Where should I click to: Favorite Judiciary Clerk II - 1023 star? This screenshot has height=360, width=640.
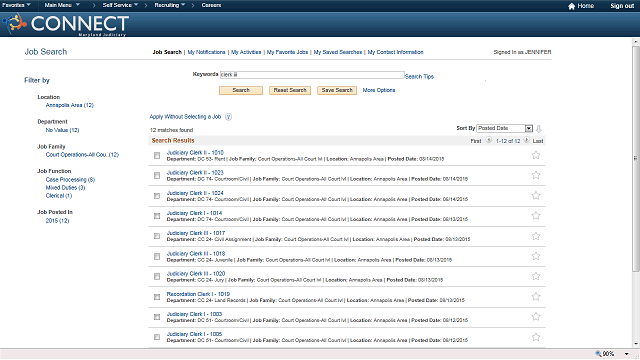[536, 175]
